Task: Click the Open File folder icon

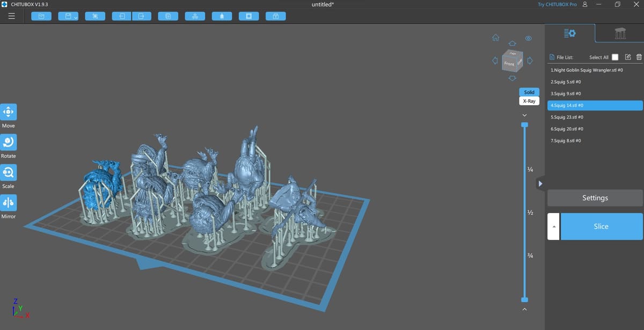Action: 41,16
